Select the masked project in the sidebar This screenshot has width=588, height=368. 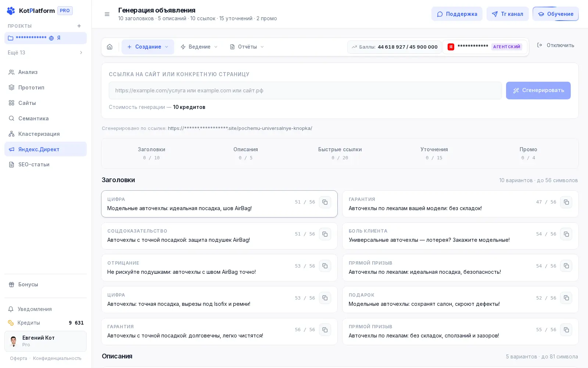click(46, 38)
